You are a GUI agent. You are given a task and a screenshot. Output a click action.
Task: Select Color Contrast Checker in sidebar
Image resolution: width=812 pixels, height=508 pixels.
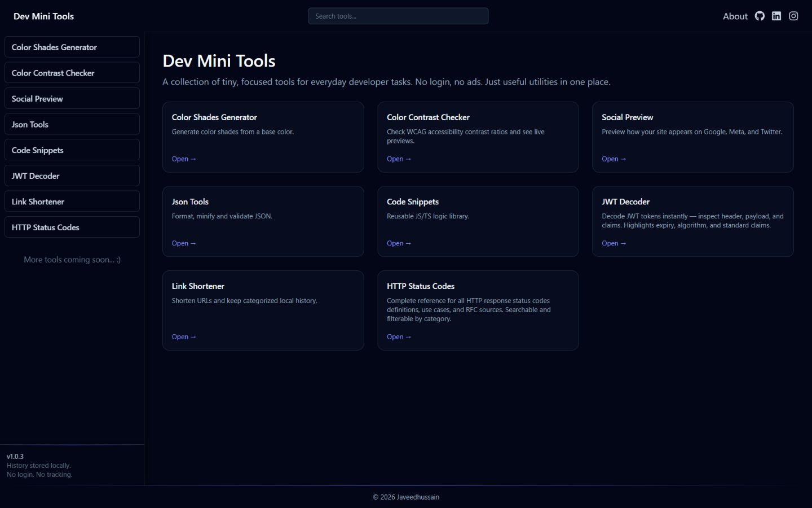pyautogui.click(x=72, y=73)
